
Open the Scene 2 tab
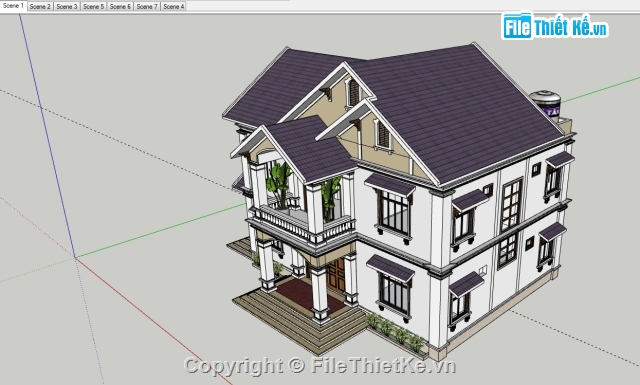pyautogui.click(x=40, y=7)
